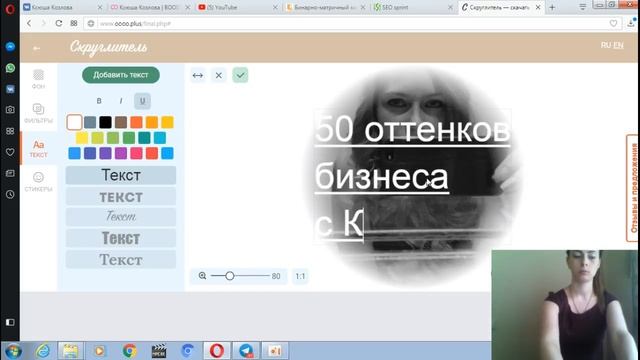Click the address bar URL field
Screen dimensions: 640x360
point(351,24)
